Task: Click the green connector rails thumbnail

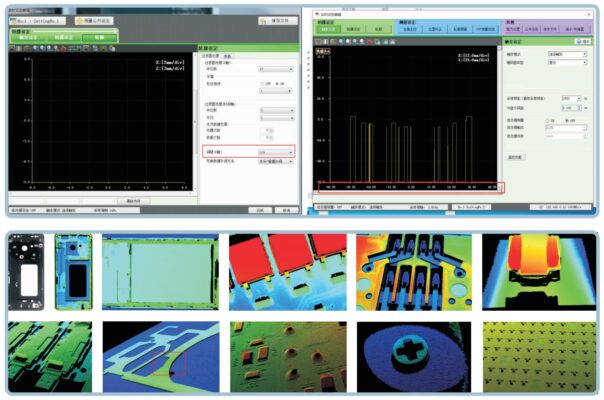Action: (50, 357)
